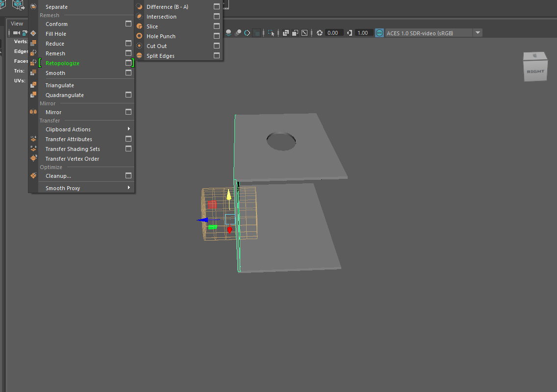
Task: Open the View panel menu
Action: point(17,24)
